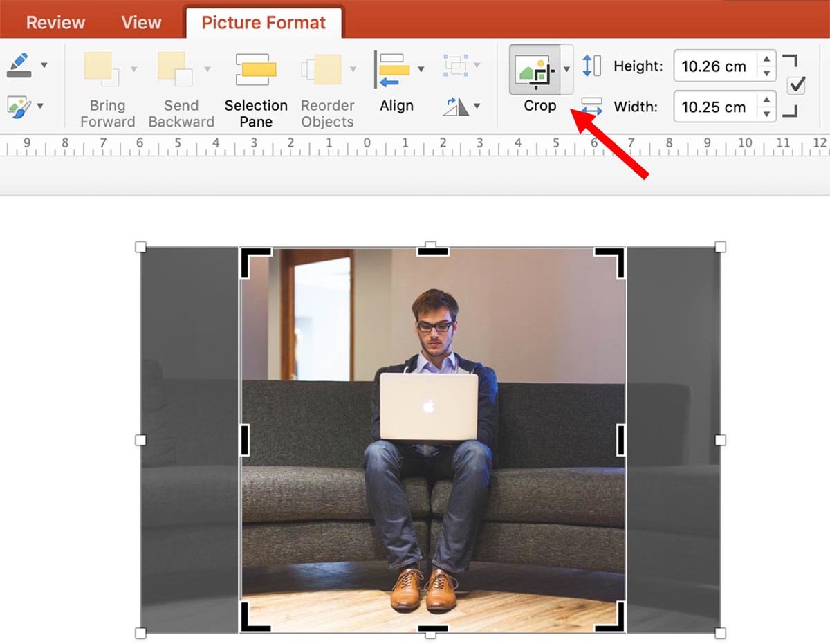Click the Group objects icon
This screenshot has height=644, width=830.
pos(456,66)
